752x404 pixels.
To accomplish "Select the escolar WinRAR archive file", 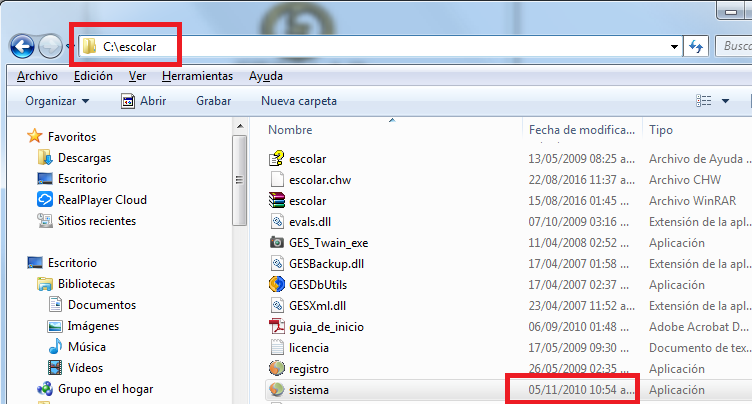I will point(307,200).
